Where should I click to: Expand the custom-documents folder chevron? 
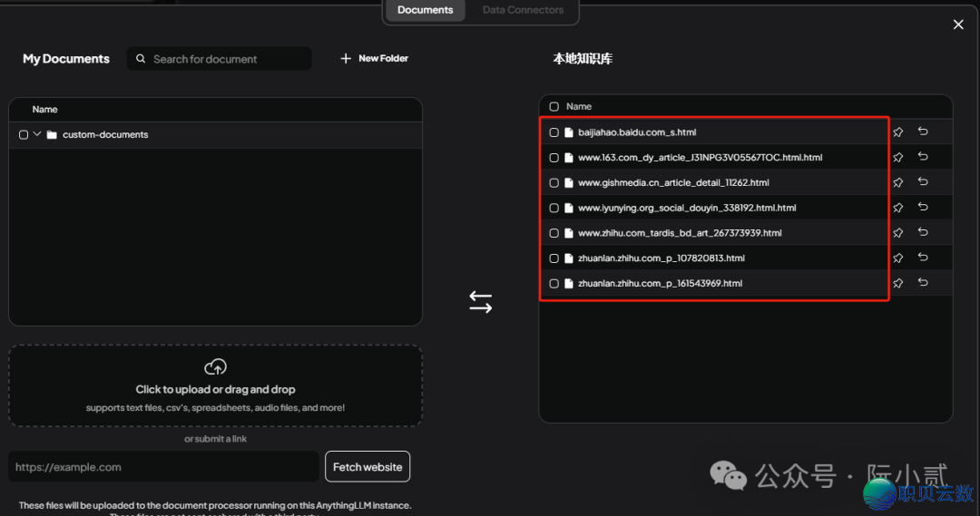point(37,134)
